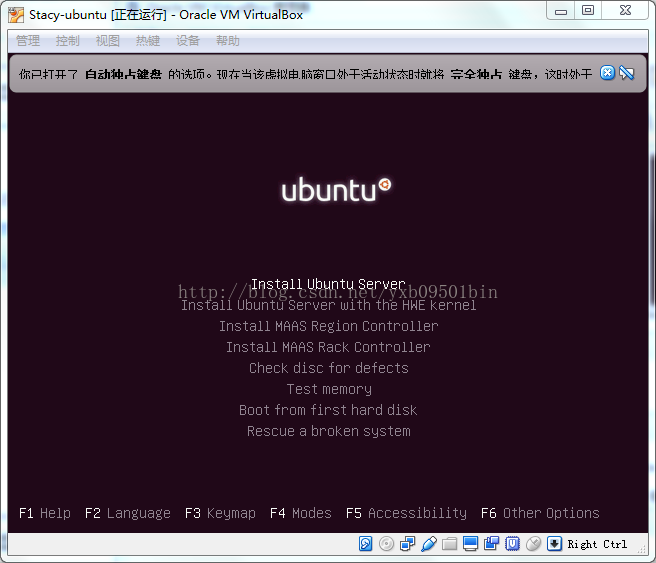This screenshot has width=656, height=563.
Task: Open the 设备 menu
Action: 188,41
